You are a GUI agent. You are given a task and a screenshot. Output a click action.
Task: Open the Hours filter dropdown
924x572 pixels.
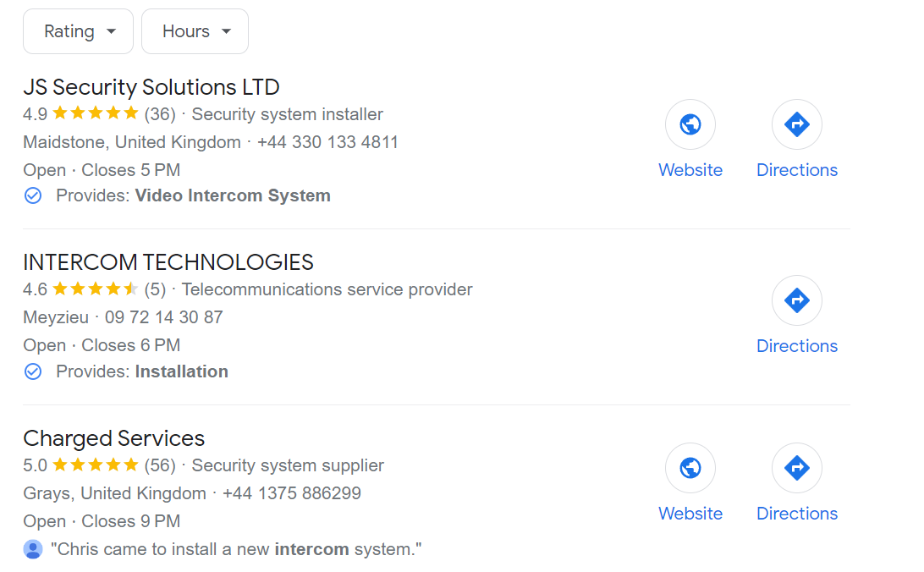coord(195,31)
